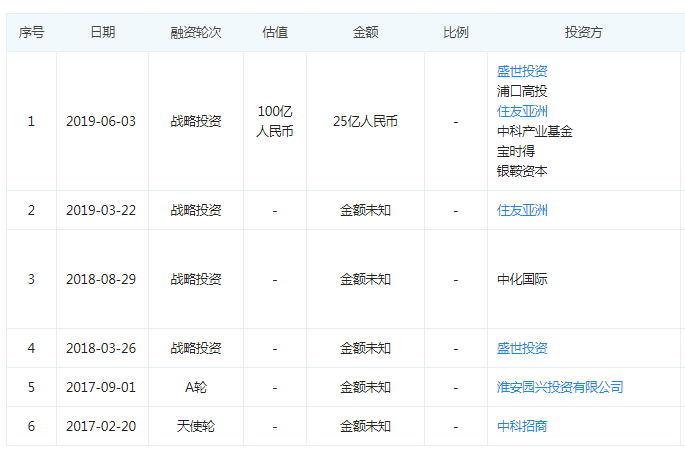Click the 比例 column header
Viewport: 685px width, 453px height.
[456, 32]
